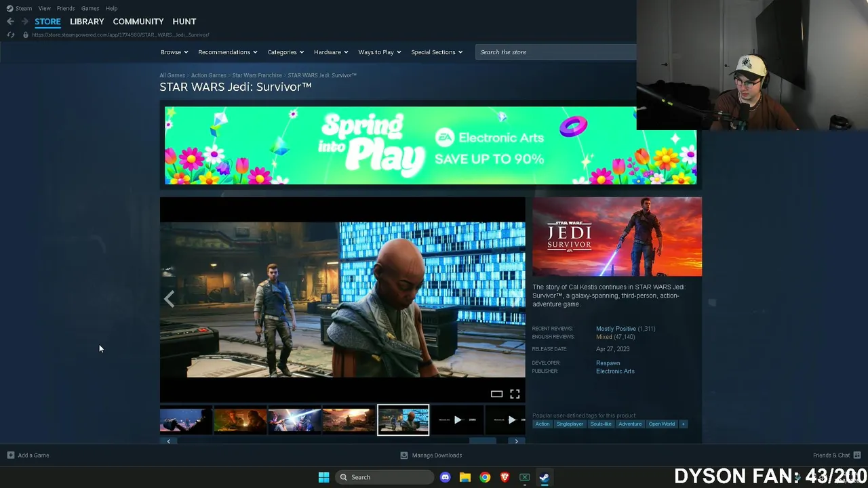Play the first video thumbnail
Viewport: 868px width, 488px height.
point(458,420)
